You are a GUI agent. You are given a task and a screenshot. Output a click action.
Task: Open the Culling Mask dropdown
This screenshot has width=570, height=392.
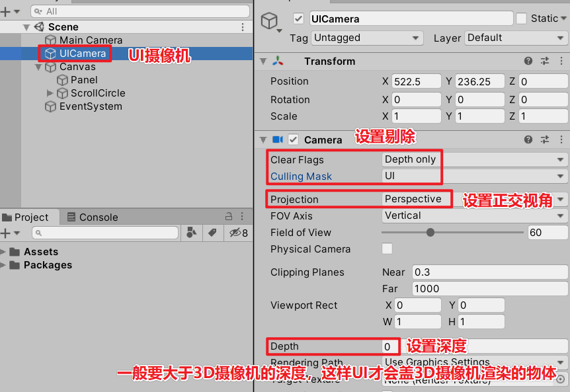click(474, 176)
